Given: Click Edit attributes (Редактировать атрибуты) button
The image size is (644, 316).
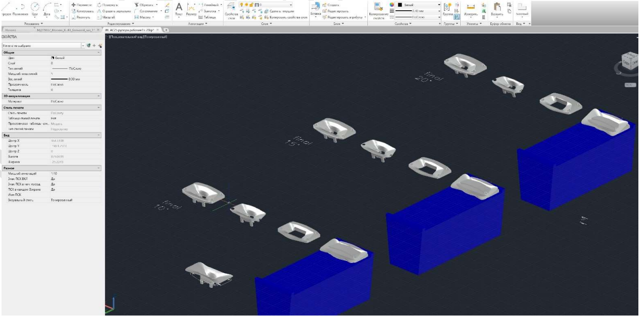Looking at the screenshot, I should point(343,17).
